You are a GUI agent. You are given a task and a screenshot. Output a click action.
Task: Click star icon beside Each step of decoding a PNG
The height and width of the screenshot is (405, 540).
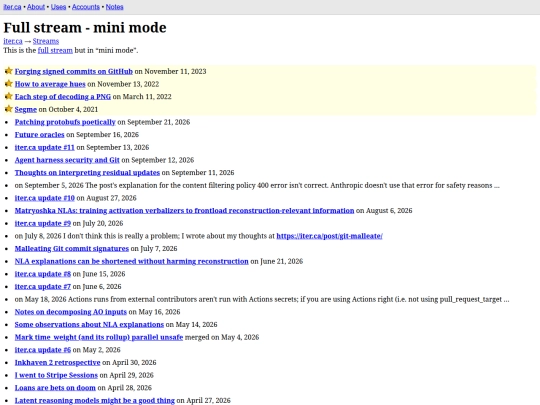[9, 96]
